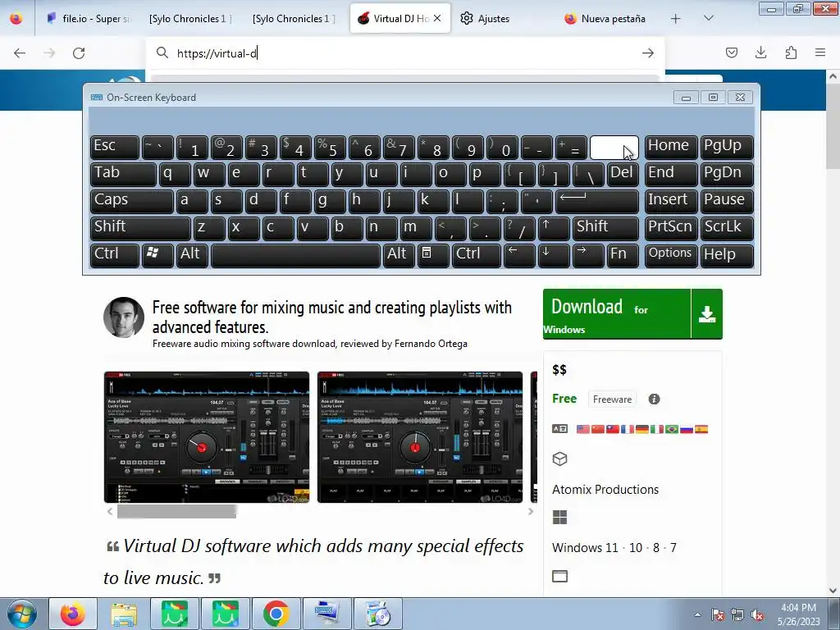
Task: Click the Windows logo key on keyboard
Action: [x=157, y=254]
